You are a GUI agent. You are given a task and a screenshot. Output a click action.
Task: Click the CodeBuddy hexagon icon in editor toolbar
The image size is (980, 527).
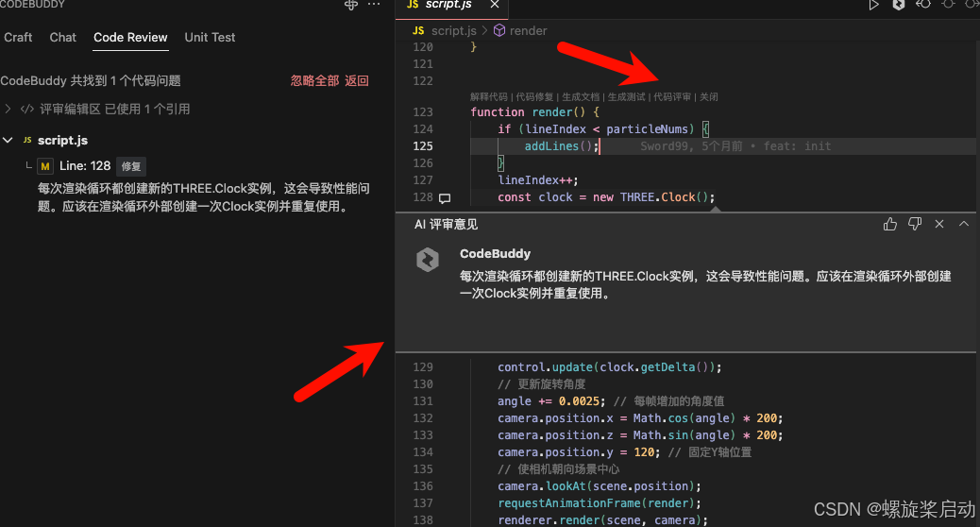898,5
